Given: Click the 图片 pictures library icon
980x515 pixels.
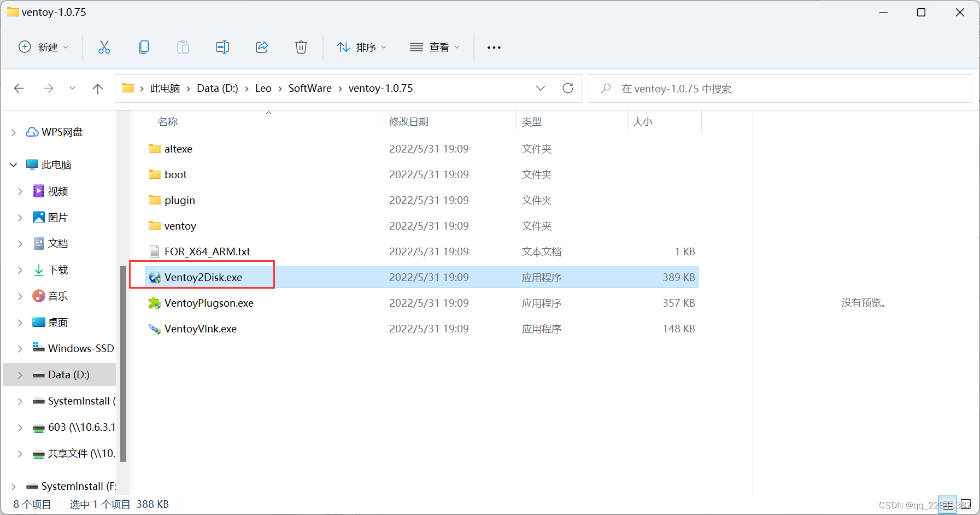Looking at the screenshot, I should pos(39,217).
